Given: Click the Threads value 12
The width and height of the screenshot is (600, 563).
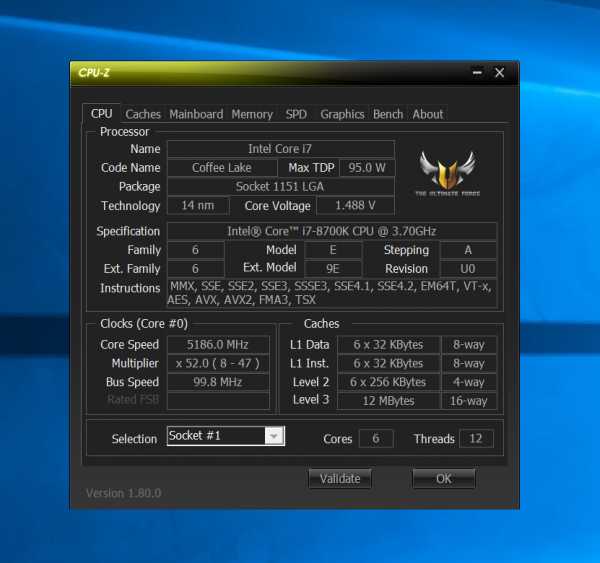Looking at the screenshot, I should [x=476, y=438].
